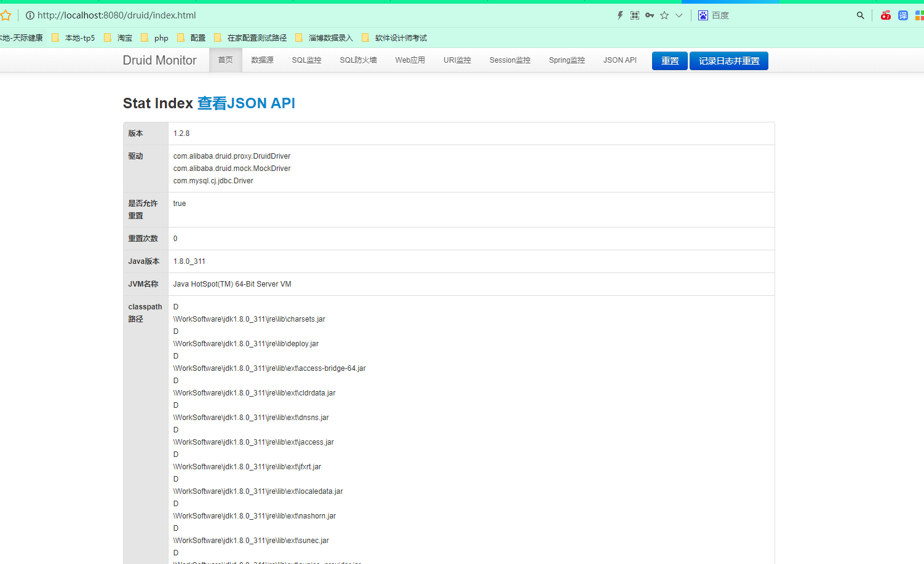This screenshot has width=924, height=564.
Task: Click the localedata.jar classpath entry
Action: click(x=258, y=491)
